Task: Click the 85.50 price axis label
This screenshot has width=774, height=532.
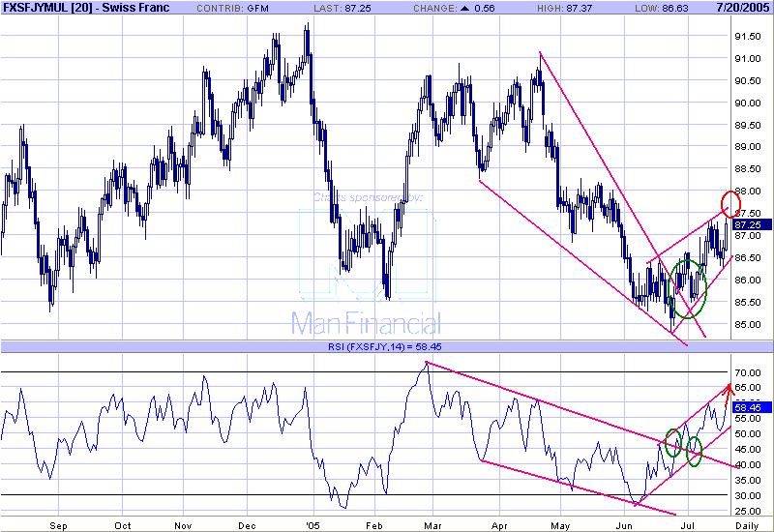Action: coord(747,302)
